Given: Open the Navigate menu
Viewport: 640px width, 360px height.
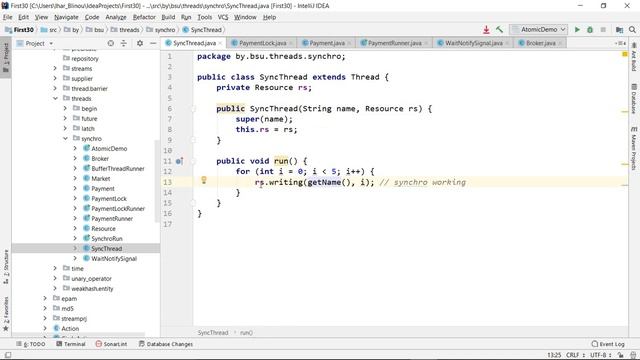Looking at the screenshot, I should pyautogui.click(x=66, y=17).
